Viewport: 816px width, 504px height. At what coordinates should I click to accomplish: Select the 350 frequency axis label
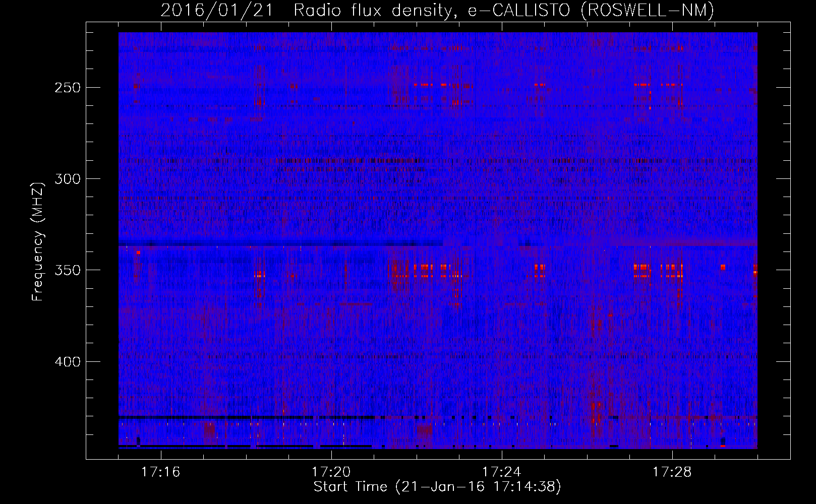click(67, 270)
